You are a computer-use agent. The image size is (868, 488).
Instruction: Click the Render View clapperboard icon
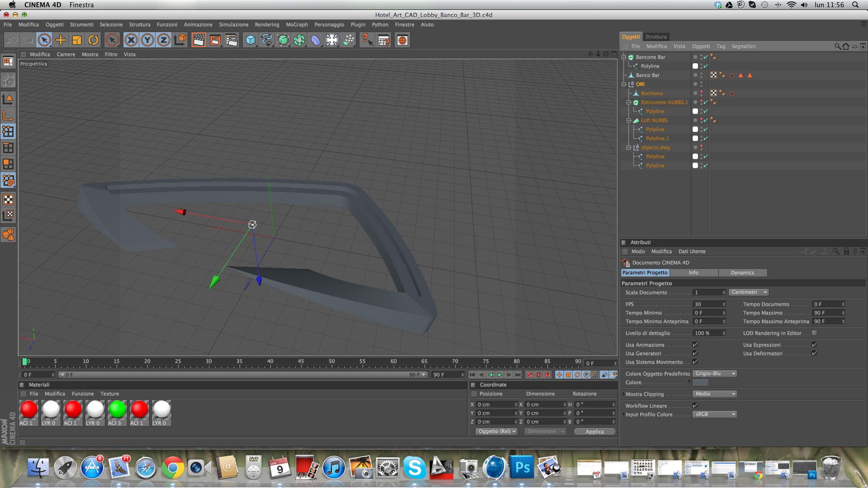click(x=198, y=40)
